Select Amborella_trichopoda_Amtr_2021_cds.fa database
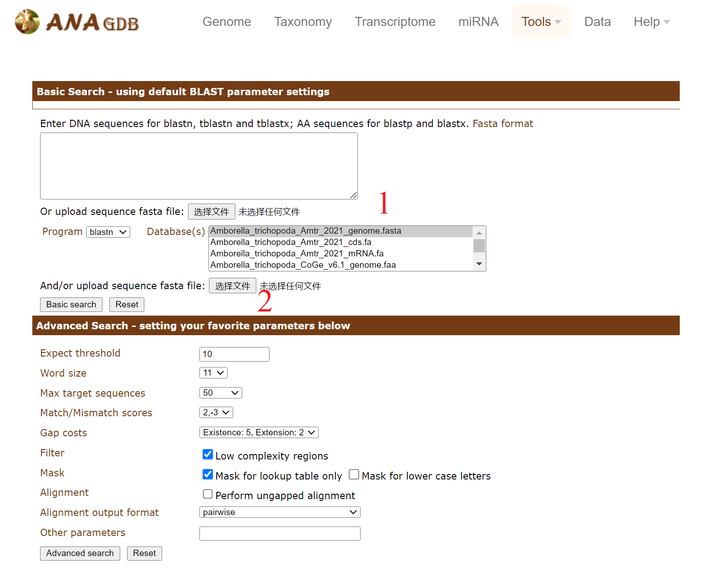 coord(291,242)
